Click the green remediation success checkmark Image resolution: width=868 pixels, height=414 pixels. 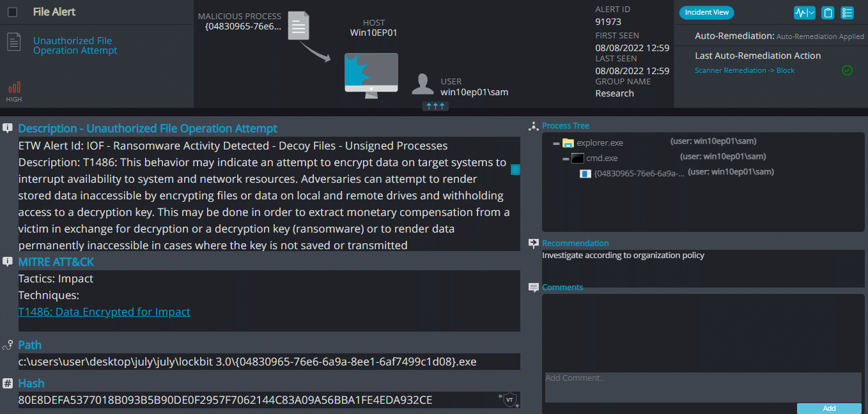coord(847,70)
